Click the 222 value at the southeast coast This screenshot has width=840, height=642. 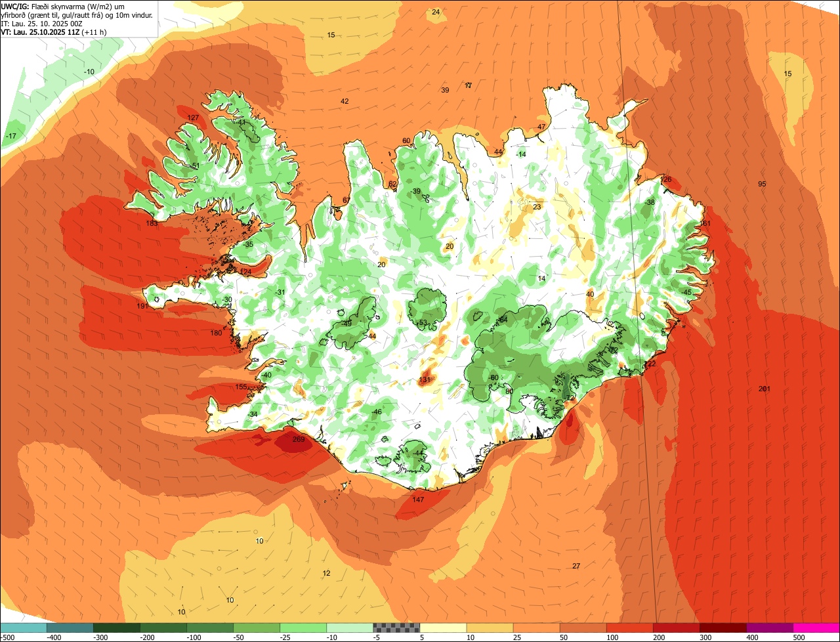coord(650,364)
